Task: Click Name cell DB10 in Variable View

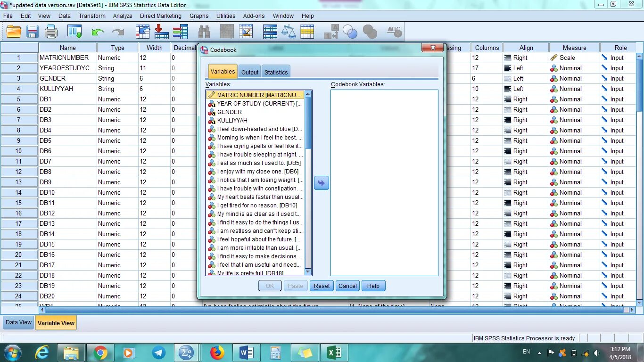Action: [x=67, y=192]
